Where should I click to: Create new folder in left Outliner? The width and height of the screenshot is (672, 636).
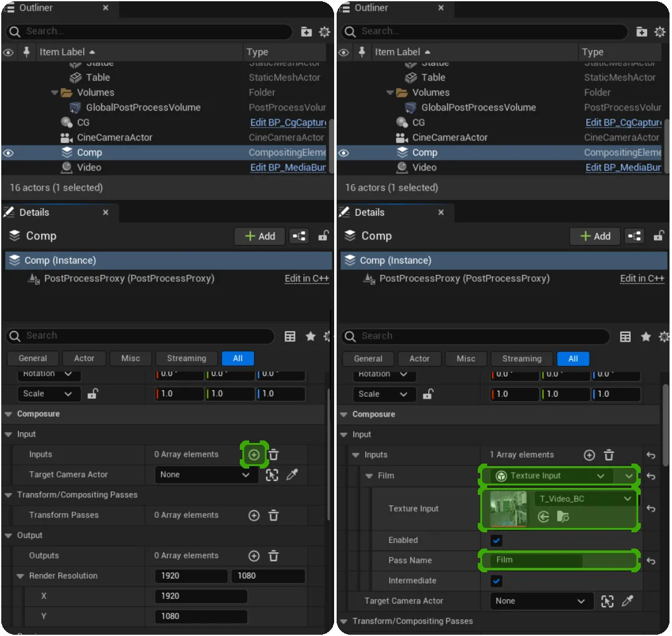pos(307,32)
